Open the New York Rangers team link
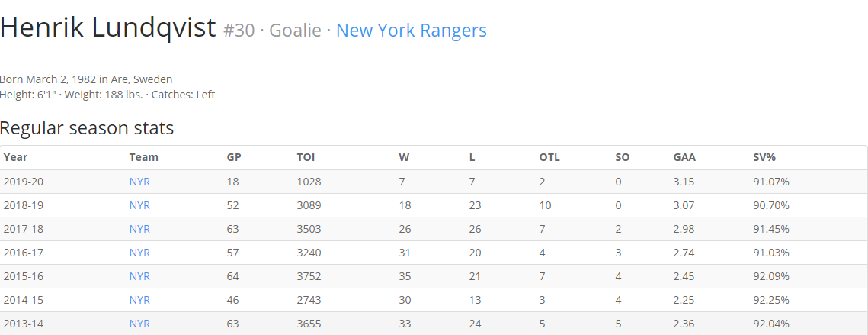 pos(411,31)
